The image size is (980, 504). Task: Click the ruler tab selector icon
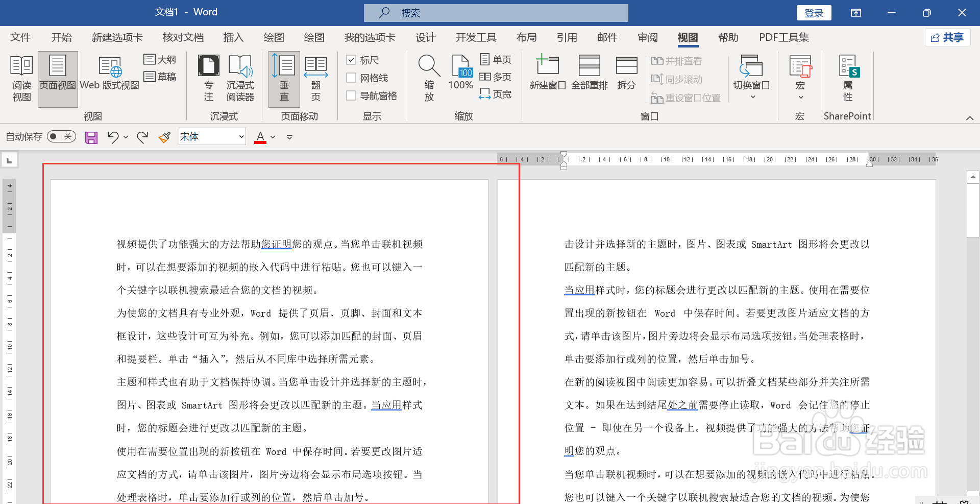pyautogui.click(x=9, y=160)
